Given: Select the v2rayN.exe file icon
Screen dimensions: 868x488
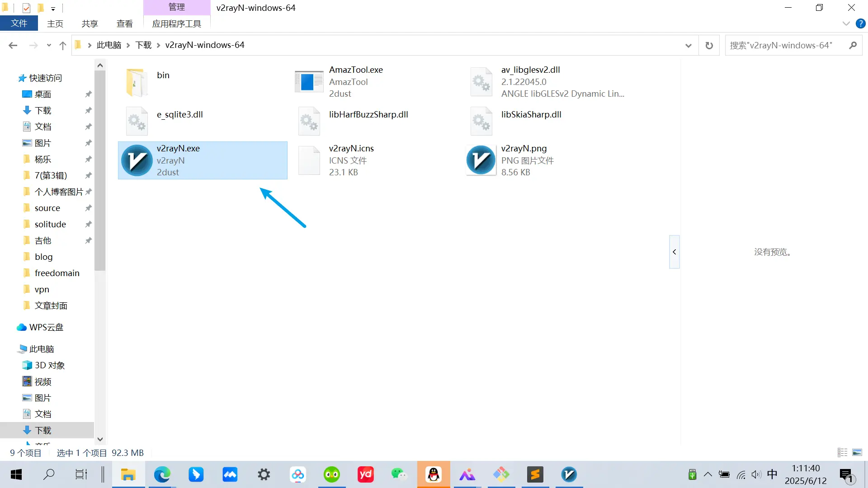Looking at the screenshot, I should (137, 160).
